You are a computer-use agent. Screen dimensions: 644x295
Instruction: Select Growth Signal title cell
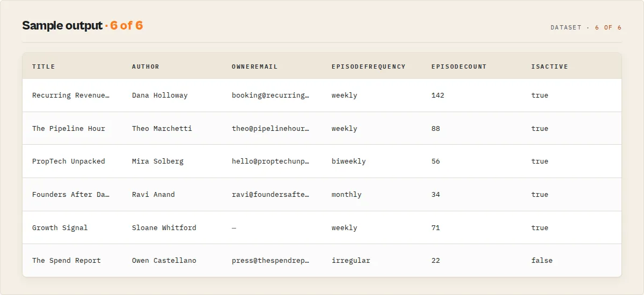coord(60,228)
